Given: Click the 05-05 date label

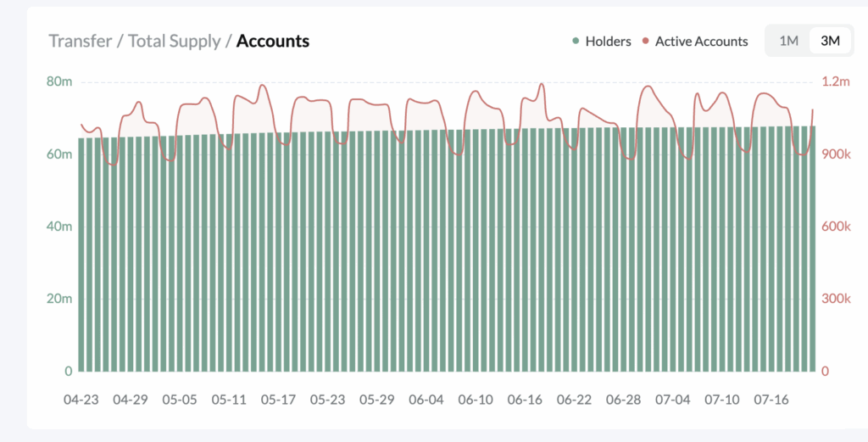Looking at the screenshot, I should click(180, 400).
